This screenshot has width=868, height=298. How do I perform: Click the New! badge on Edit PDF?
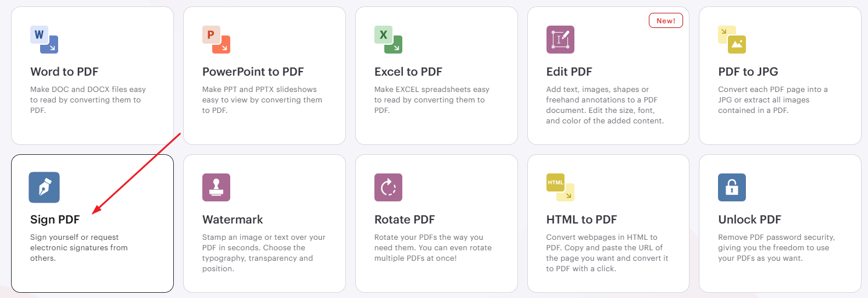click(666, 21)
